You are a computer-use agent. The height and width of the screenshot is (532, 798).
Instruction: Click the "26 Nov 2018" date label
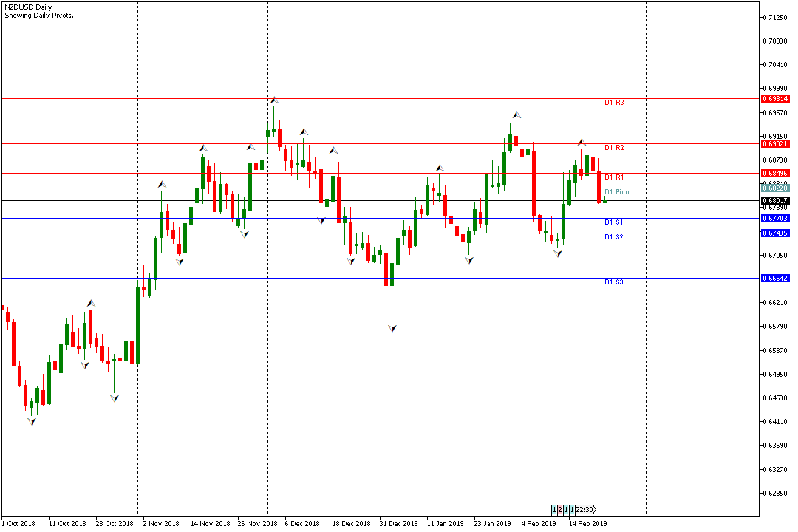[258, 523]
